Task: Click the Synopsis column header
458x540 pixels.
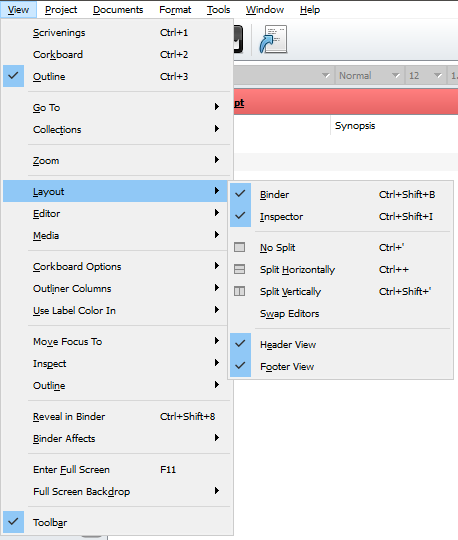Action: (x=355, y=126)
